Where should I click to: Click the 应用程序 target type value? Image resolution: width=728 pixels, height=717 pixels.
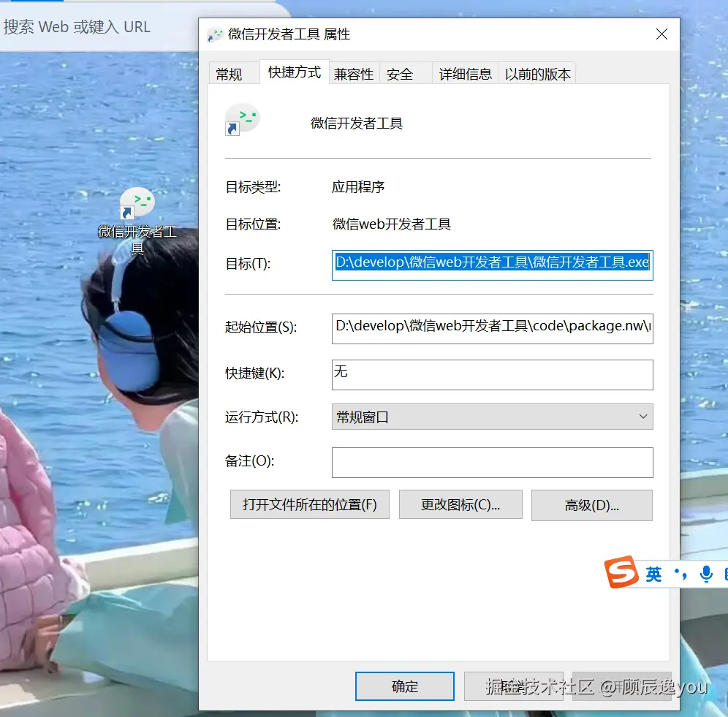click(358, 187)
